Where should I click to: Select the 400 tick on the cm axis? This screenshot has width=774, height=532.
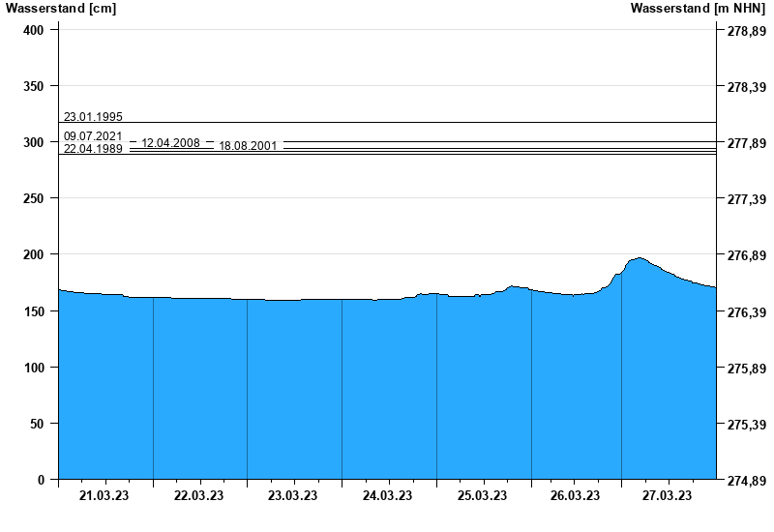(35, 30)
